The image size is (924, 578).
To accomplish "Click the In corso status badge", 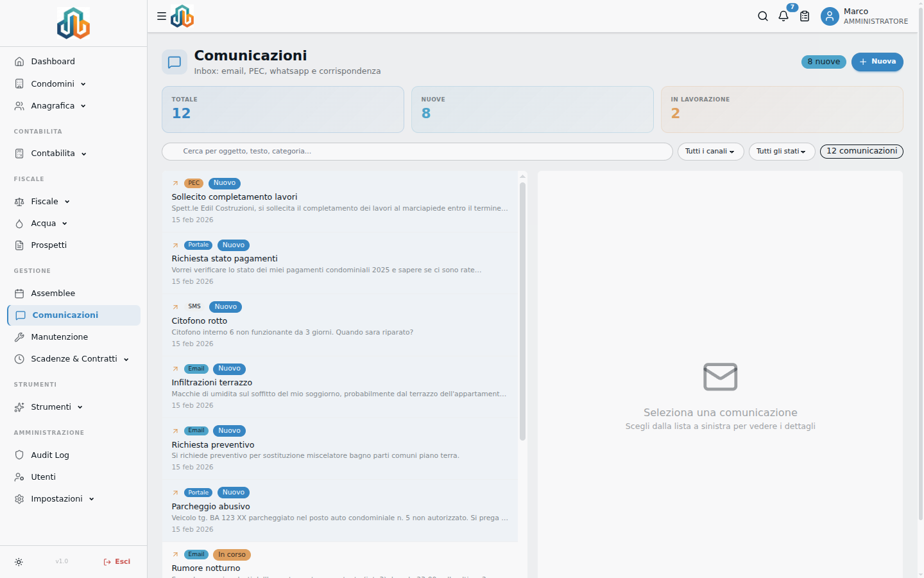I will [x=232, y=555].
